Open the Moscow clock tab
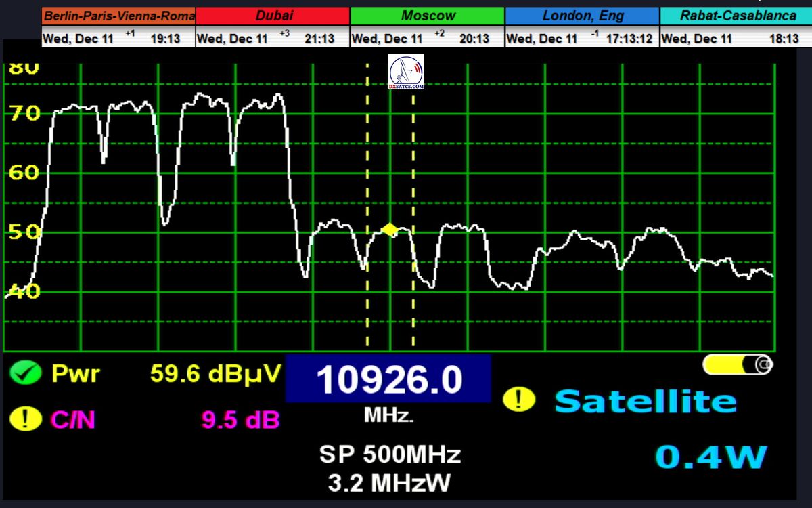The width and height of the screenshot is (812, 508). tap(428, 16)
